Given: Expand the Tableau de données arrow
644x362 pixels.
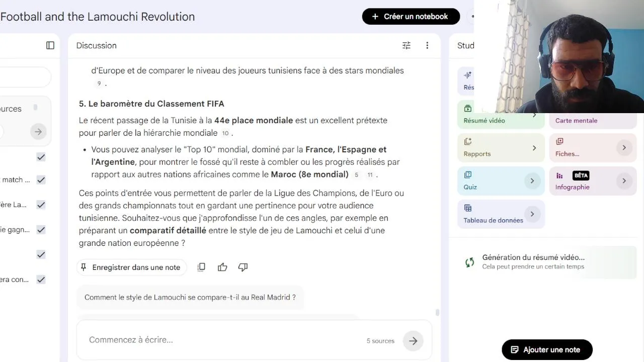Looking at the screenshot, I should click(x=532, y=214).
